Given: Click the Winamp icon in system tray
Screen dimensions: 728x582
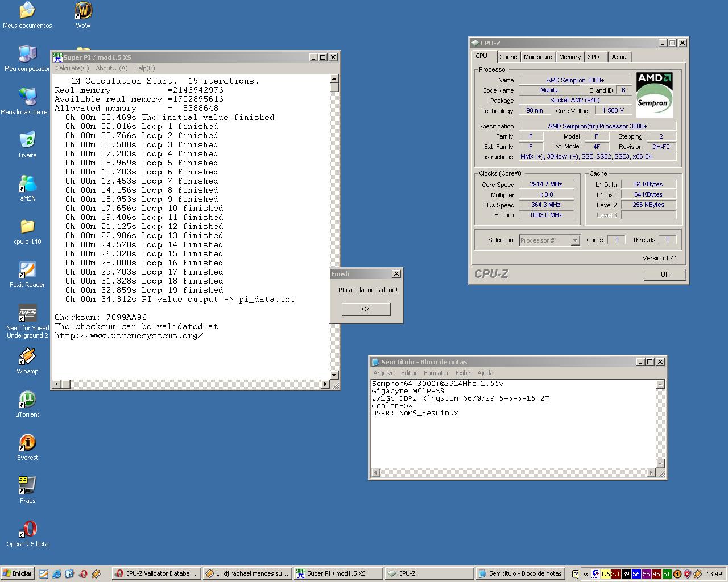Looking at the screenshot, I should click(x=697, y=574).
